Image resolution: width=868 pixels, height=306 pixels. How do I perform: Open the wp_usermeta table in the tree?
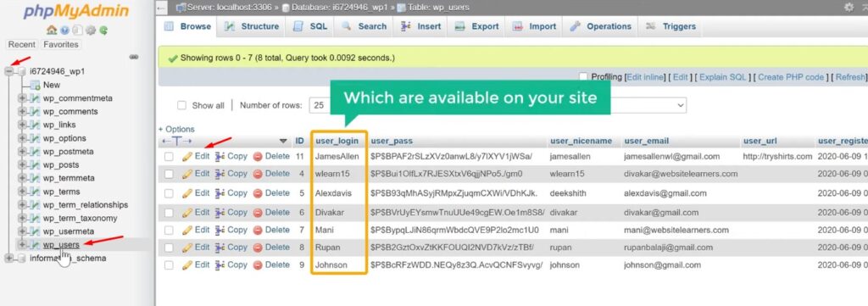69,231
